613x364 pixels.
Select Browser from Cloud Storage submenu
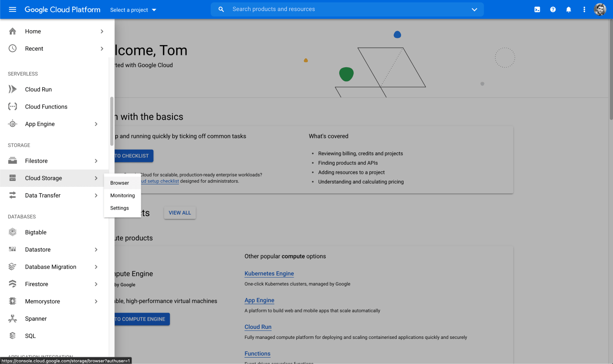click(120, 183)
